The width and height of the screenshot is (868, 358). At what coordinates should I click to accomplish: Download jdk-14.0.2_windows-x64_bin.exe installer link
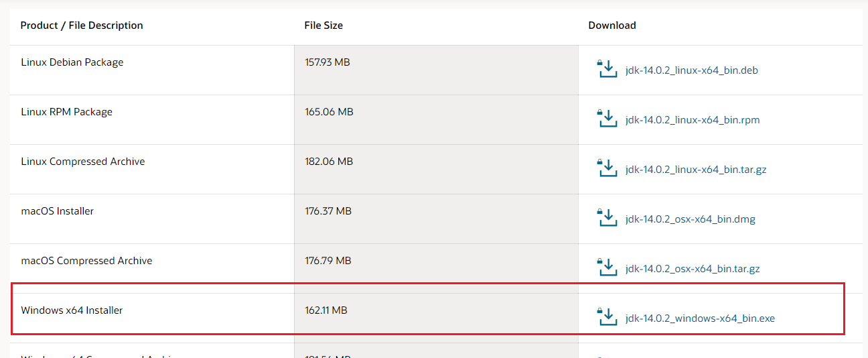click(700, 318)
